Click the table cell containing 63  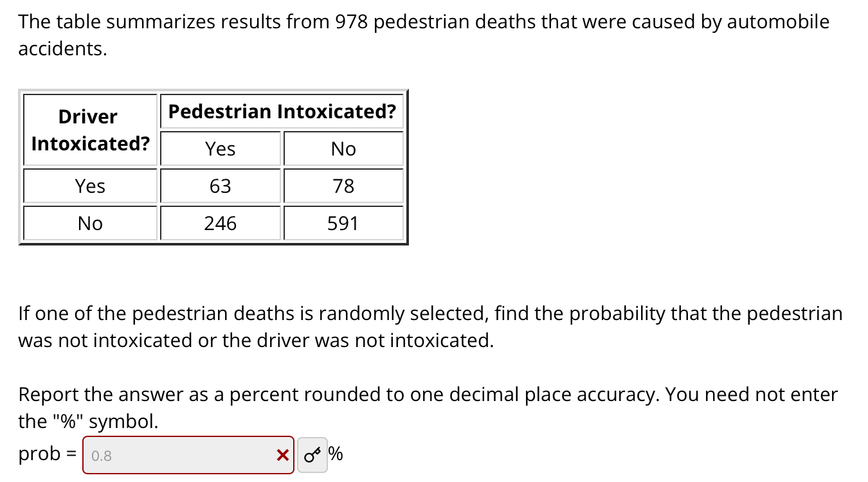(220, 186)
